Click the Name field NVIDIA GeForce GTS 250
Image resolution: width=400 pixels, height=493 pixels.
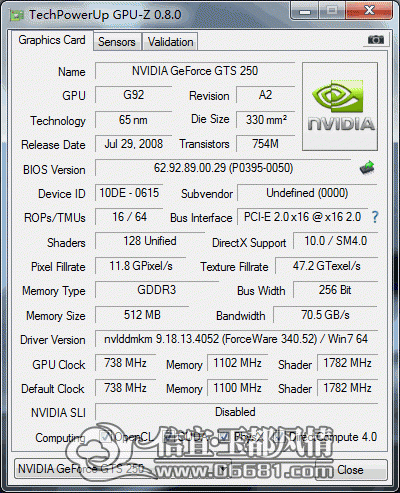pyautogui.click(x=195, y=71)
